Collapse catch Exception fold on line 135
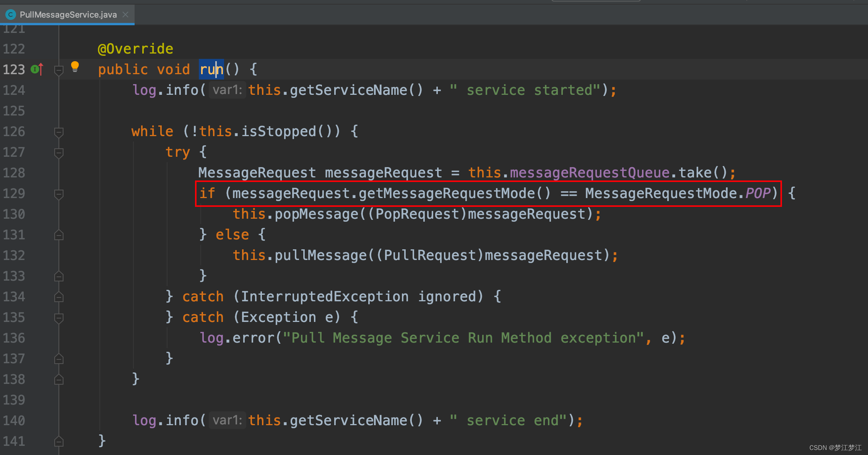868x455 pixels. point(59,318)
